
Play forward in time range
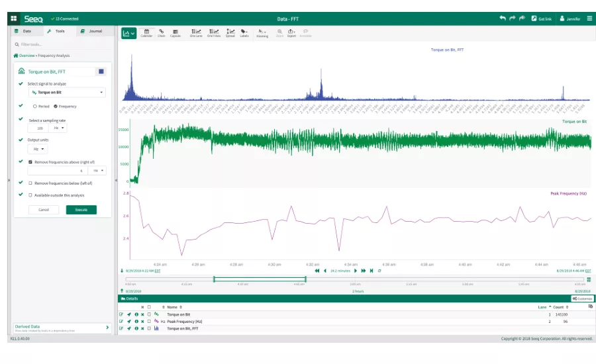pos(356,271)
